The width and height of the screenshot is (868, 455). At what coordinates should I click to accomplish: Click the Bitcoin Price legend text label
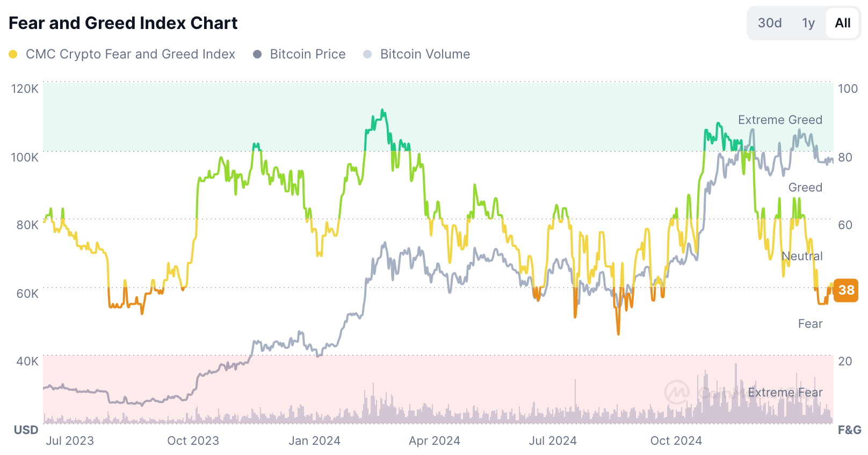[307, 54]
